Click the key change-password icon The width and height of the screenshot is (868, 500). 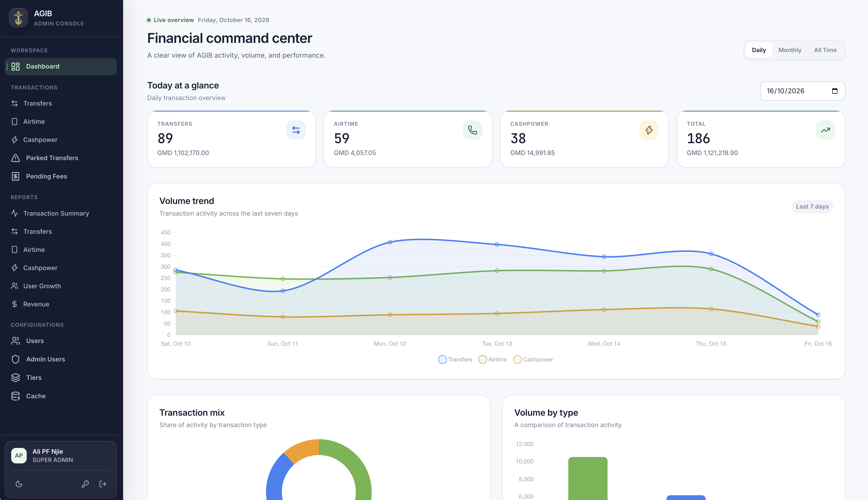click(x=85, y=484)
